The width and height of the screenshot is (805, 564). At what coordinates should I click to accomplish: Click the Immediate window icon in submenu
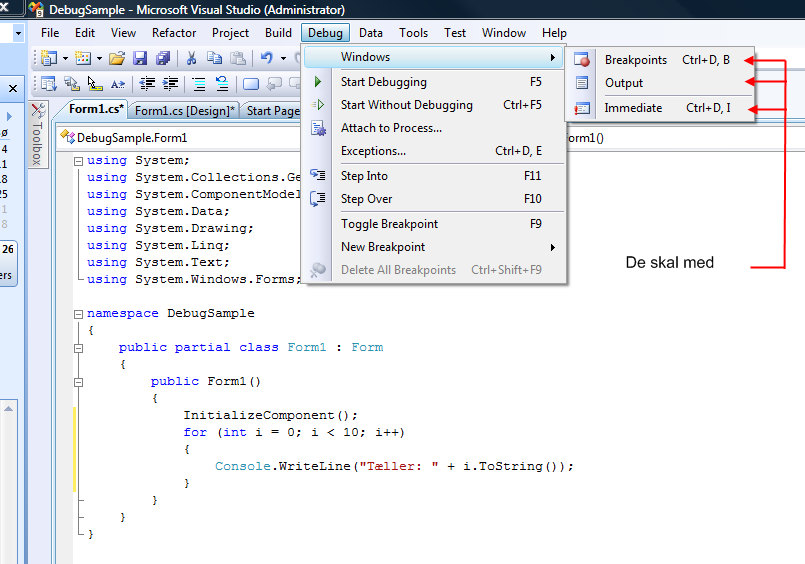(582, 108)
